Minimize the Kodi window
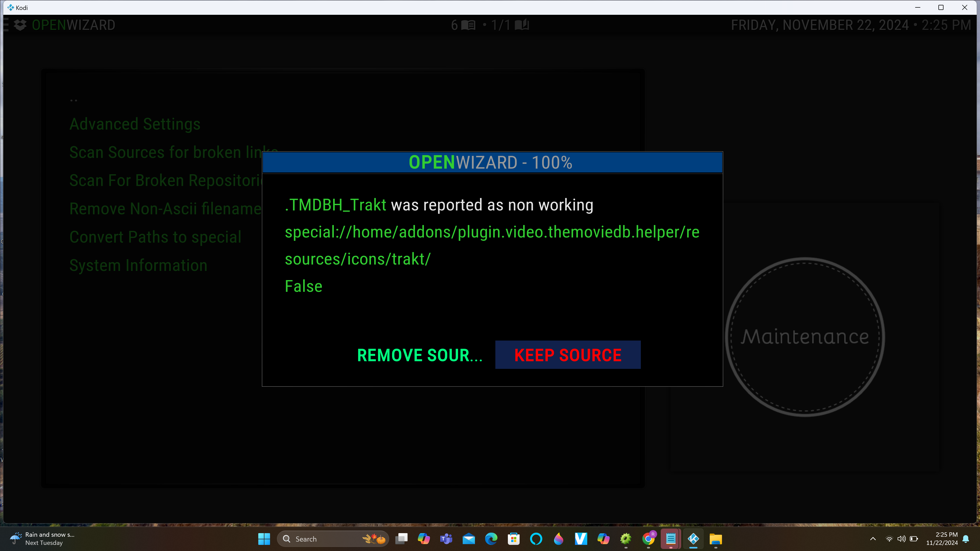980x551 pixels. point(918,7)
